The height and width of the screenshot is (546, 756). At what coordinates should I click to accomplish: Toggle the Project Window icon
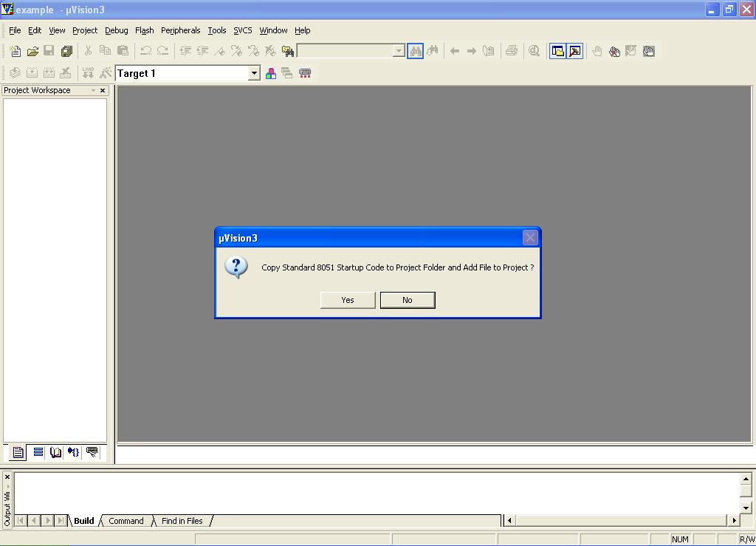558,51
